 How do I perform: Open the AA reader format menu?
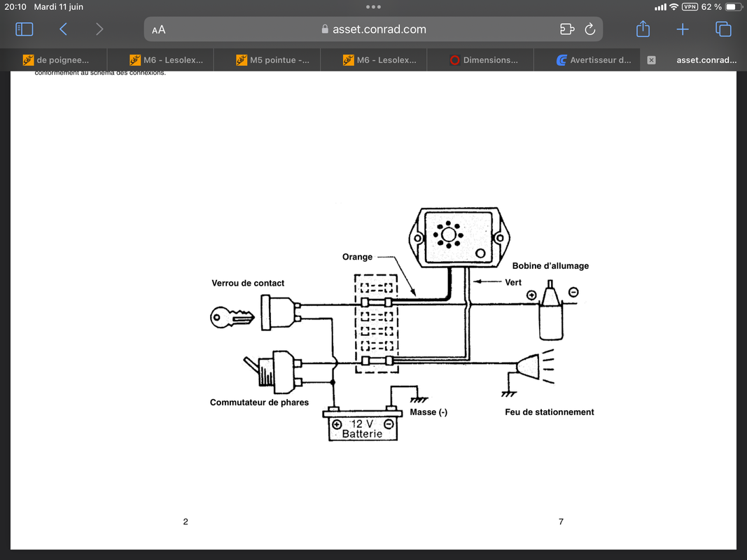(x=159, y=30)
